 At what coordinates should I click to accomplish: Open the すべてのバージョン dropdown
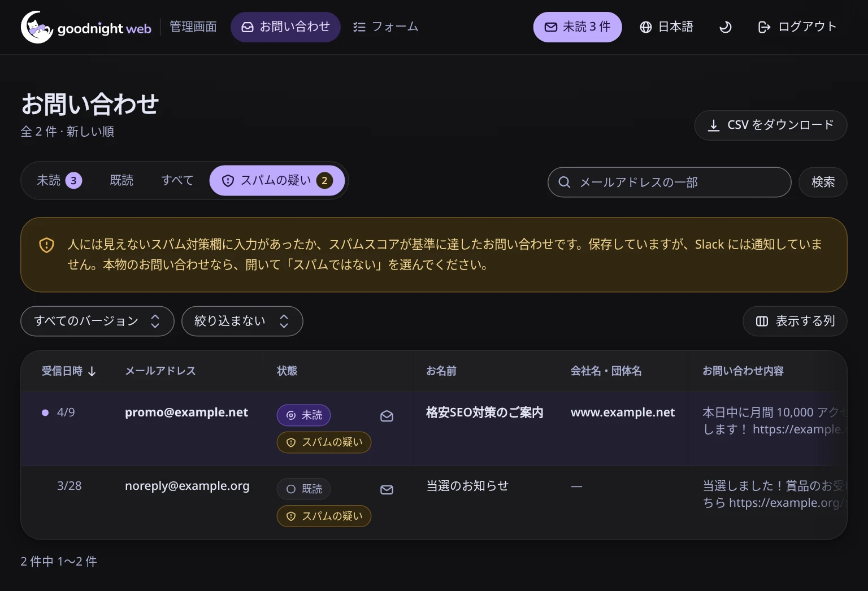97,321
